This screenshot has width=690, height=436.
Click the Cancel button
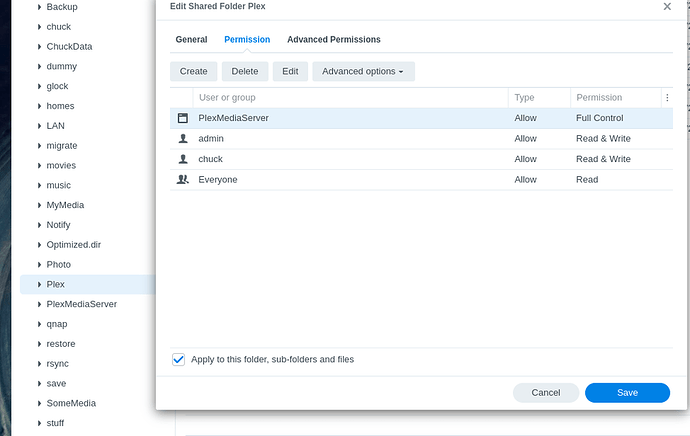546,393
